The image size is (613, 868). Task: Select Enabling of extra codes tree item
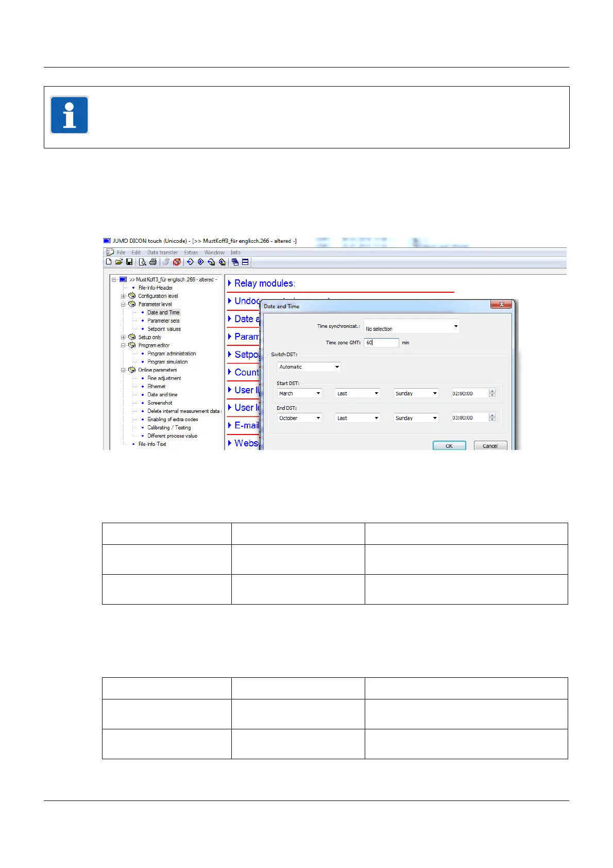(x=173, y=420)
